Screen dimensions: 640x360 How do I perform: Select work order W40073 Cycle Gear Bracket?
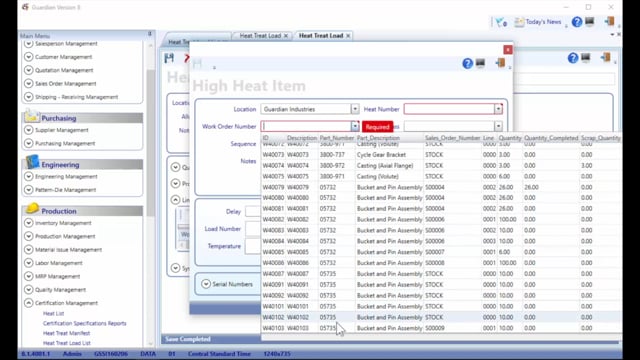click(x=441, y=155)
